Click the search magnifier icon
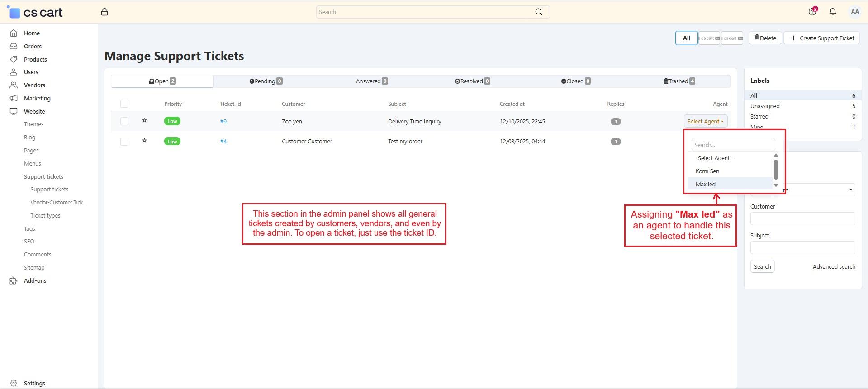The width and height of the screenshot is (868, 389). [538, 12]
